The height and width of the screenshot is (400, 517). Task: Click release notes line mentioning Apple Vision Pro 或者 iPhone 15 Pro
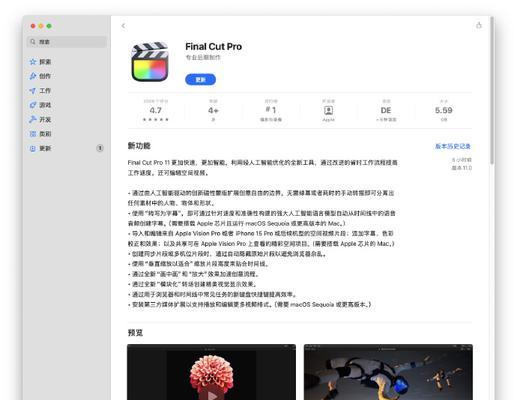tap(261, 233)
